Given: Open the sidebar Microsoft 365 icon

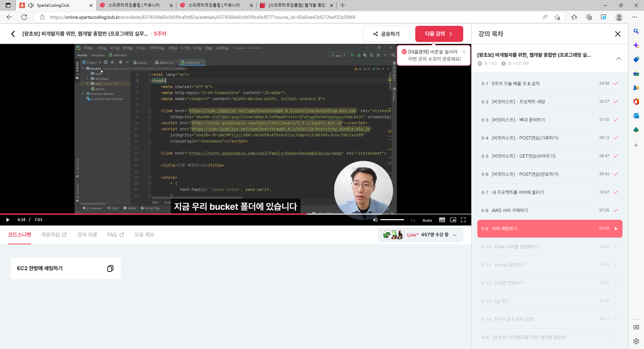Looking at the screenshot, I should 636,102.
